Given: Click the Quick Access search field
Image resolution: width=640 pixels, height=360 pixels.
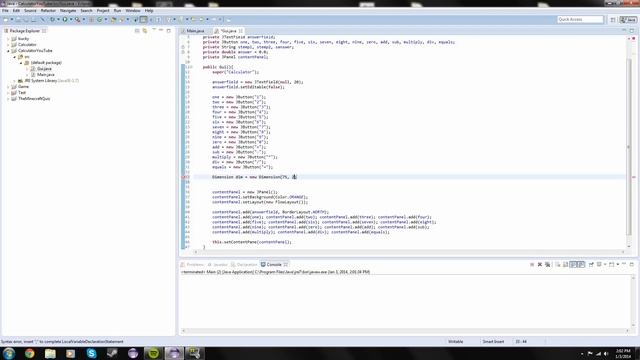Looking at the screenshot, I should click(580, 20).
